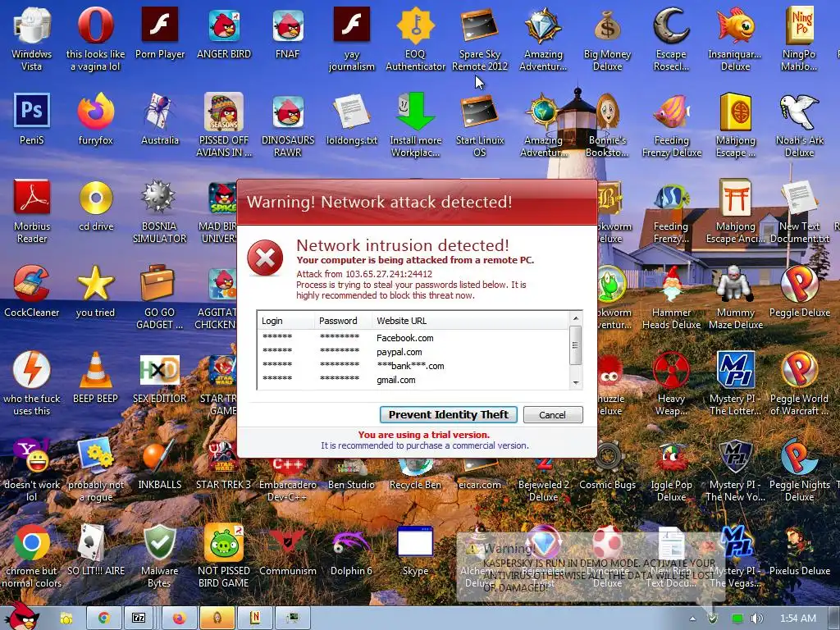840x630 pixels.
Task: Open the DINOSAURS RAWR icon
Action: pos(288,125)
